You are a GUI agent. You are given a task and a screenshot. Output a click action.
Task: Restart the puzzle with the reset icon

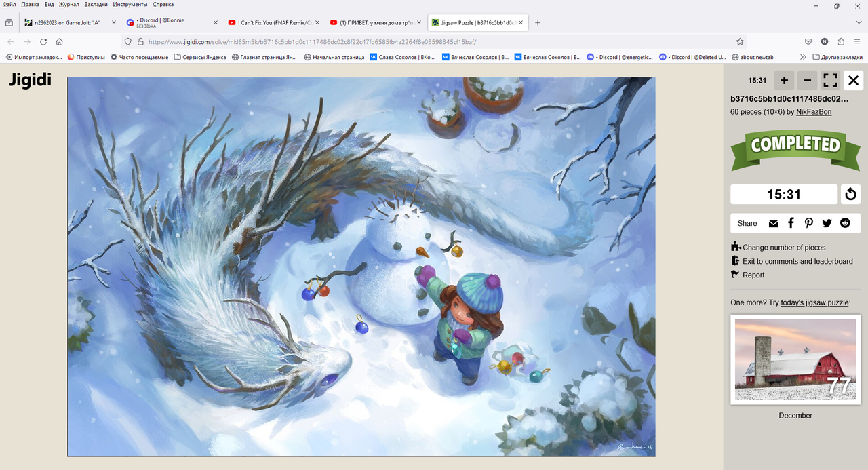(x=850, y=195)
